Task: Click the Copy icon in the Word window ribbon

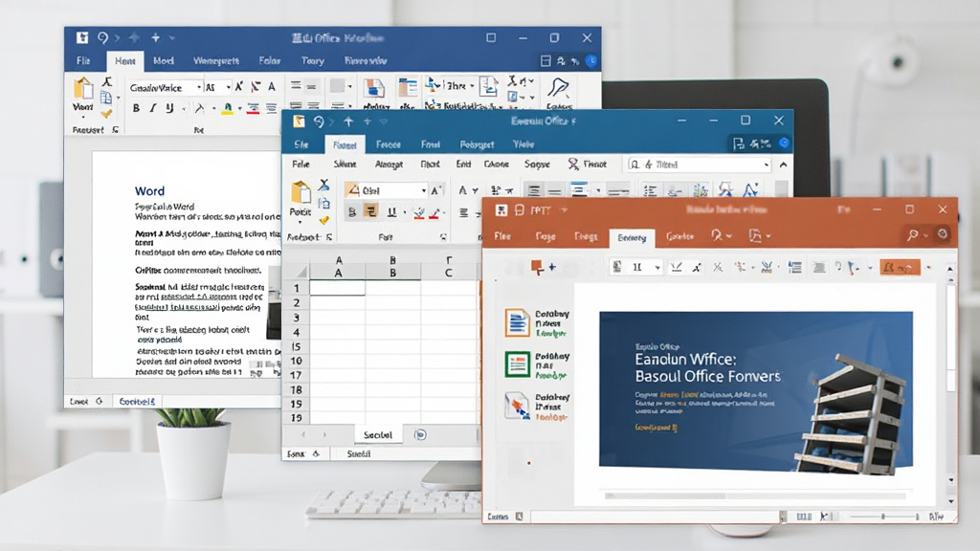Action: click(106, 98)
